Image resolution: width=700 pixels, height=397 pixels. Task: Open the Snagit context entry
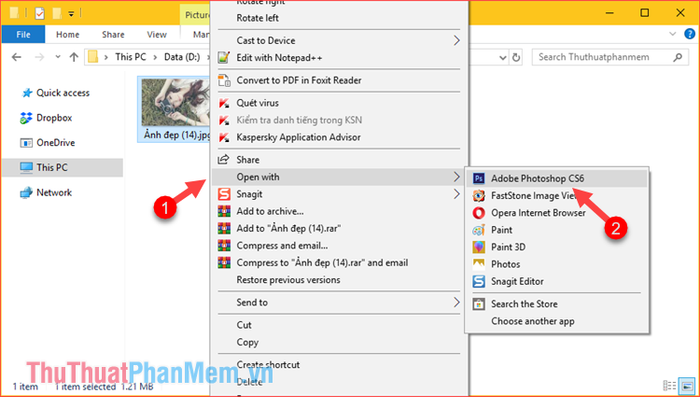pos(339,194)
